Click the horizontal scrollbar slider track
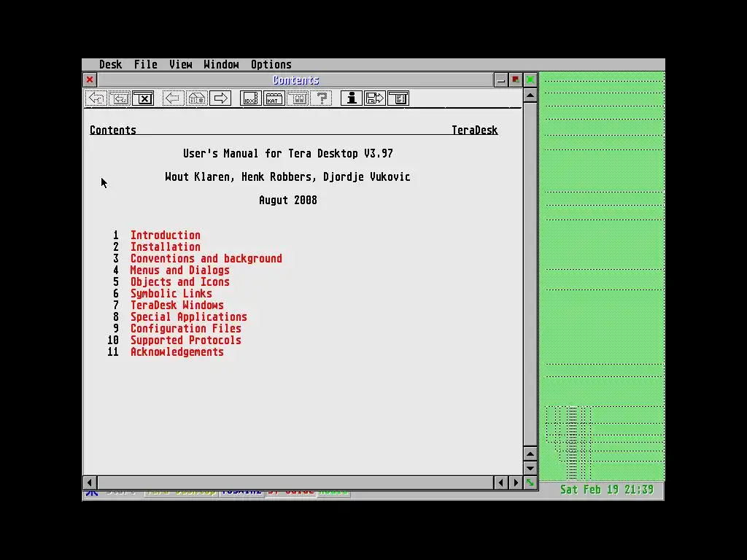747x560 pixels. (x=295, y=483)
